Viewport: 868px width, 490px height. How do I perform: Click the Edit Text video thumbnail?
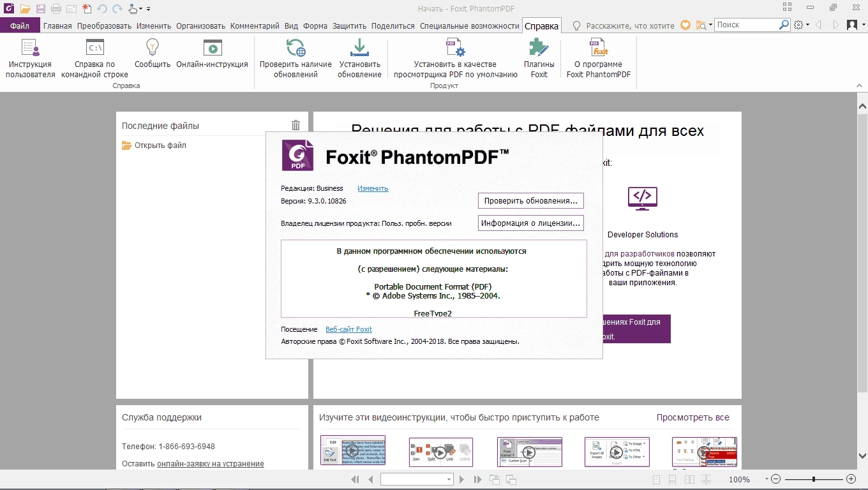[353, 450]
